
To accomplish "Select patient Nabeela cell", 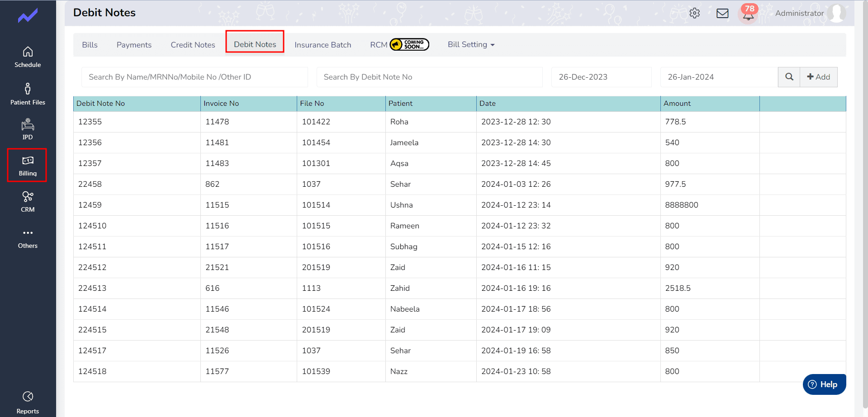I will (x=431, y=309).
